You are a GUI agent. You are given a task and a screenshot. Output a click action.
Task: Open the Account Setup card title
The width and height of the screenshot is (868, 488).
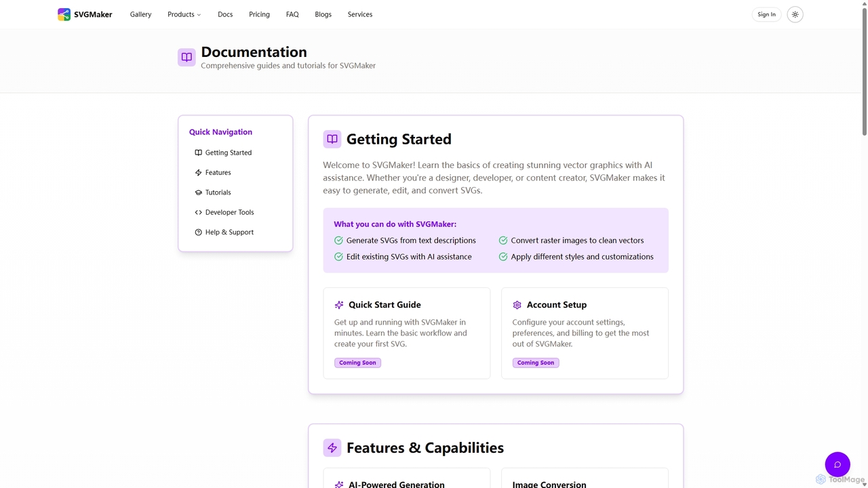coord(557,305)
